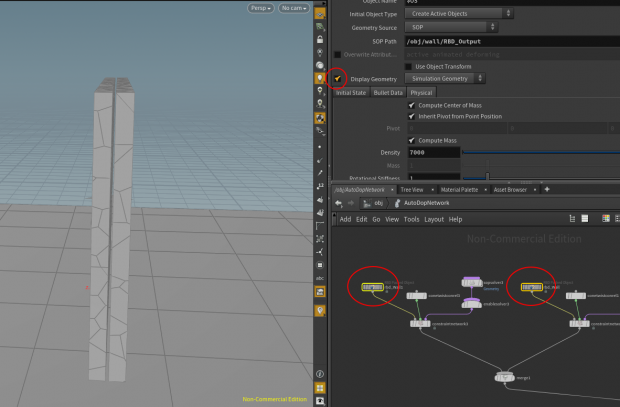Screen dimensions: 620x407
Task: Click the point numbers '12' display icon
Action: pos(320,186)
